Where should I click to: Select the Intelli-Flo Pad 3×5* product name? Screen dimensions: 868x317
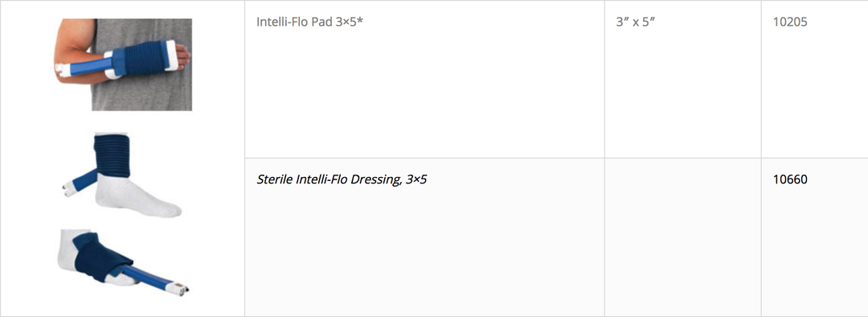coord(310,24)
